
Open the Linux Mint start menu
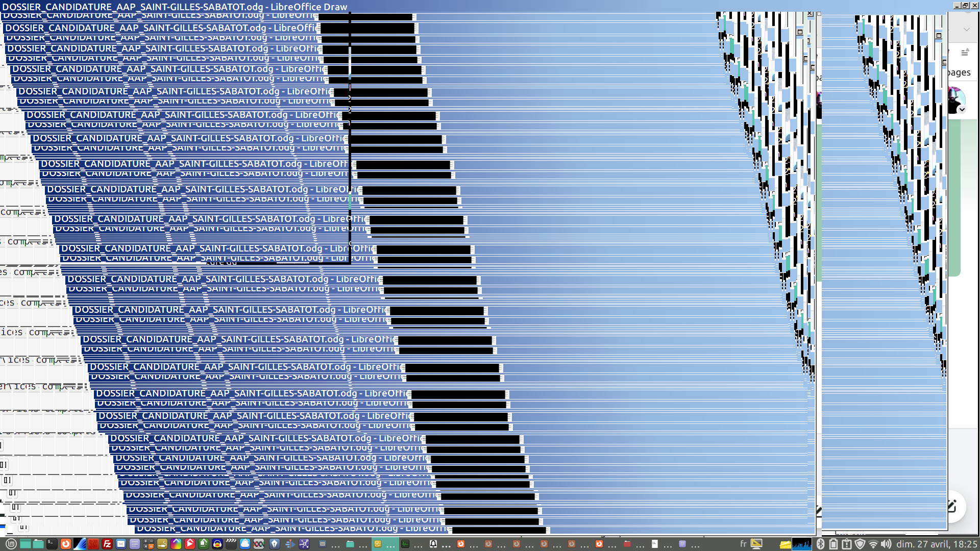(x=11, y=544)
